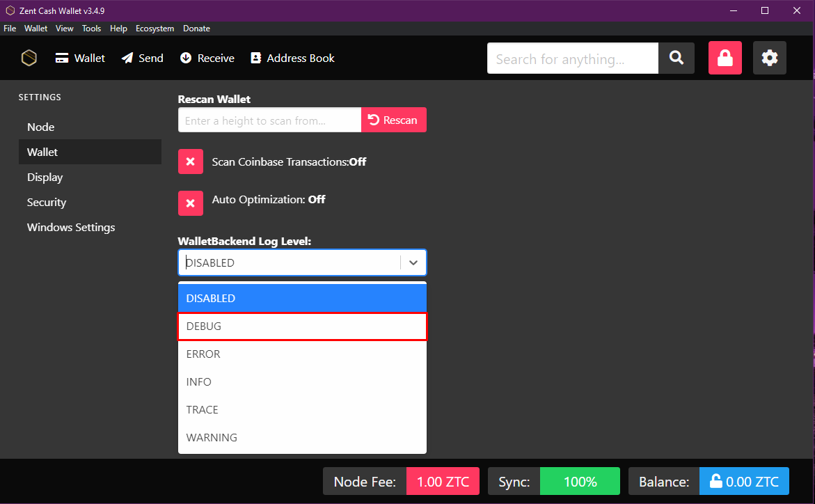Click the 100% sync status indicator

point(580,481)
